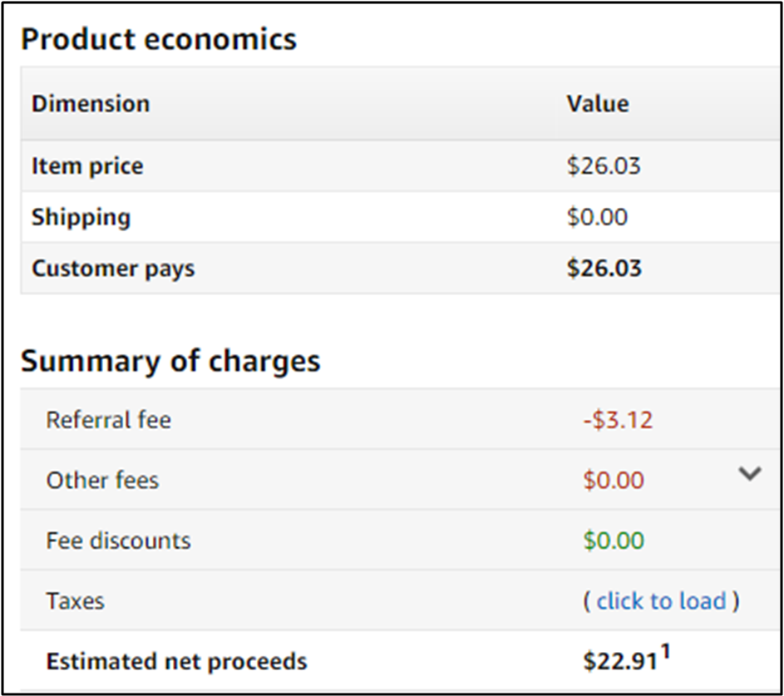
Task: Select the Summary of charges heading
Action: (x=170, y=362)
